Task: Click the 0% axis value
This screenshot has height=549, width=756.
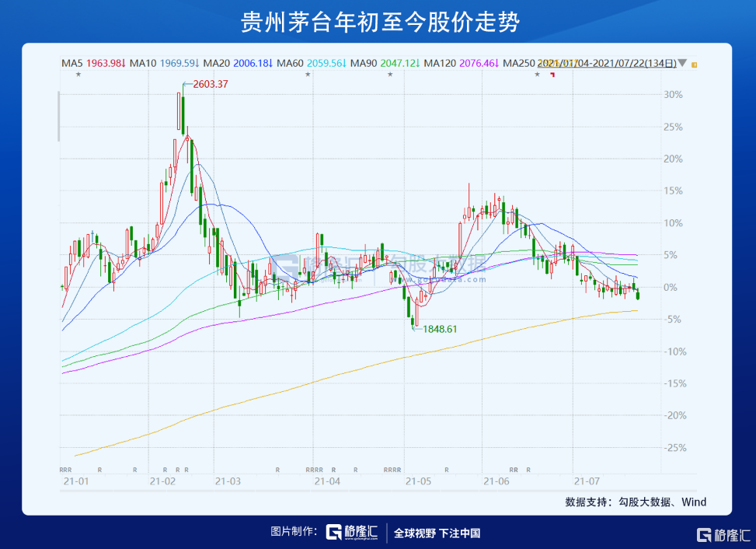Action: tap(671, 287)
